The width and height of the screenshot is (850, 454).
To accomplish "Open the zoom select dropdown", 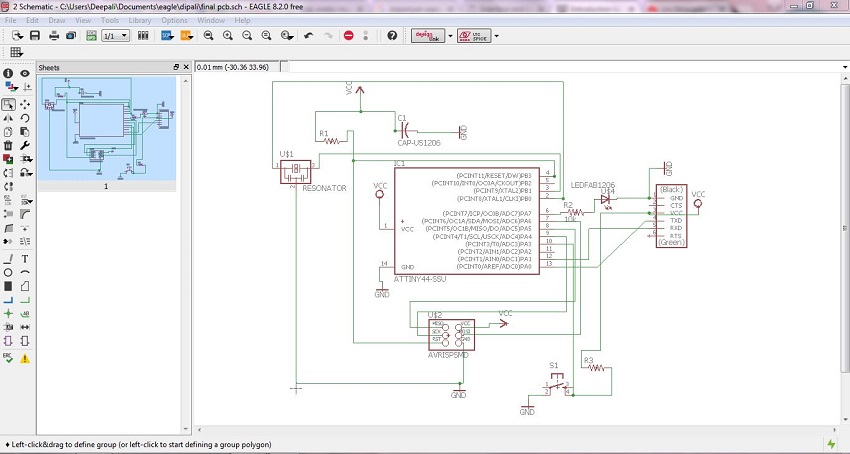I will tap(287, 35).
